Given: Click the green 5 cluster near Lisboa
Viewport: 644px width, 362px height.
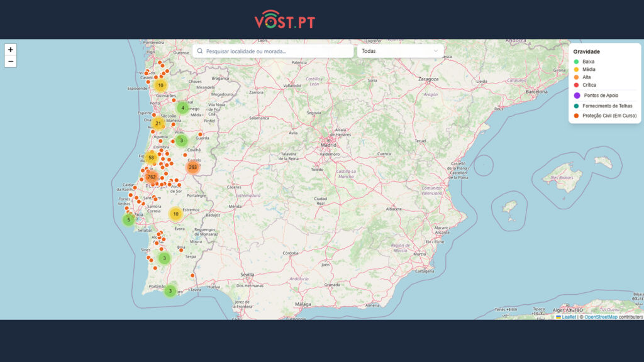Looking at the screenshot, I should 129,219.
